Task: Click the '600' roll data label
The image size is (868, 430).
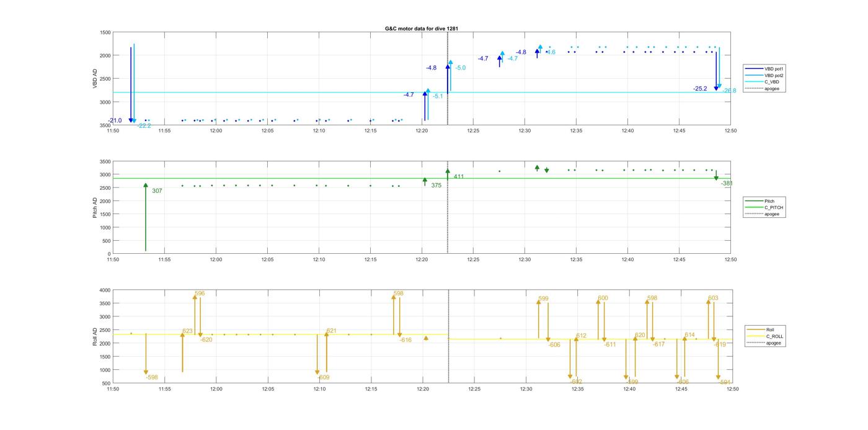Action: pos(603,298)
